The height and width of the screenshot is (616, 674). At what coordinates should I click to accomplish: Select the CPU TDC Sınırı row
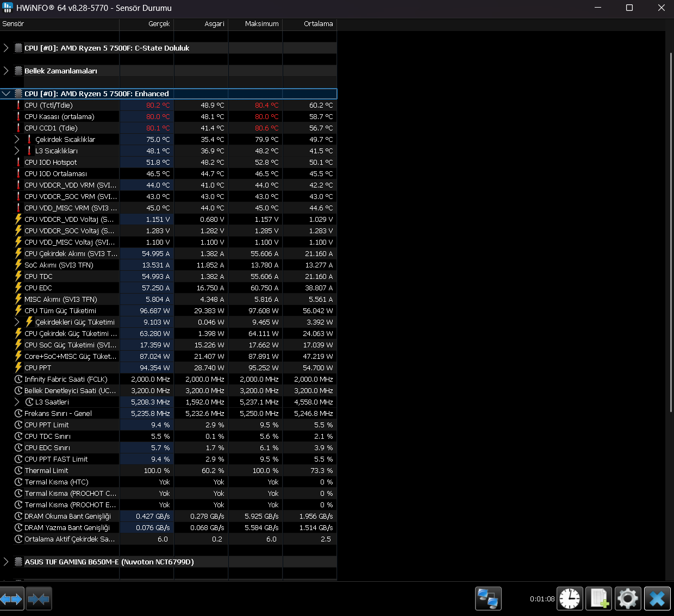(168, 437)
